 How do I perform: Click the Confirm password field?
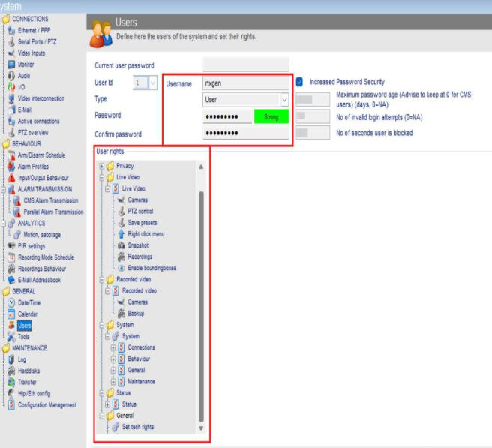point(246,133)
